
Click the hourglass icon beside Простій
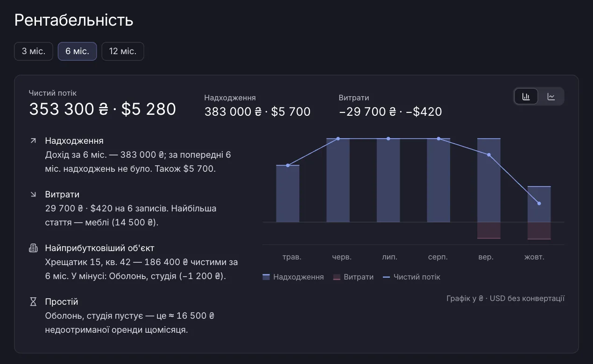(x=33, y=301)
